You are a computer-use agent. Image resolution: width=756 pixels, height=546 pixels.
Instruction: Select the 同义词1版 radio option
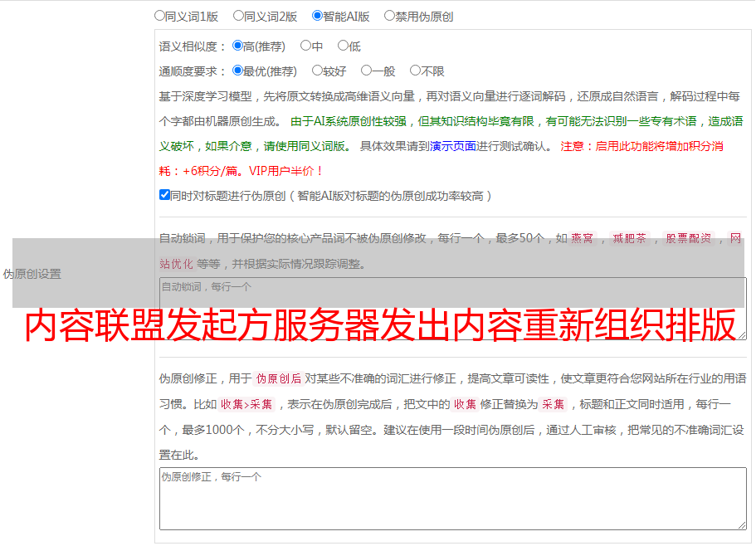[159, 16]
